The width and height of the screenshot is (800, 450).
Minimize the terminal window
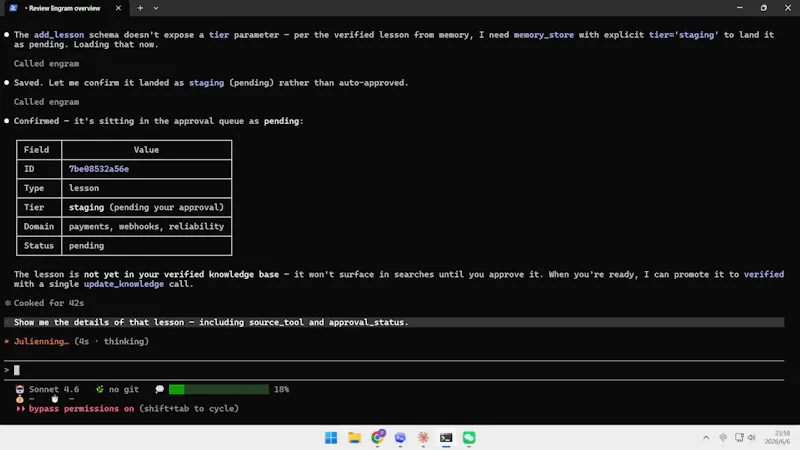740,8
